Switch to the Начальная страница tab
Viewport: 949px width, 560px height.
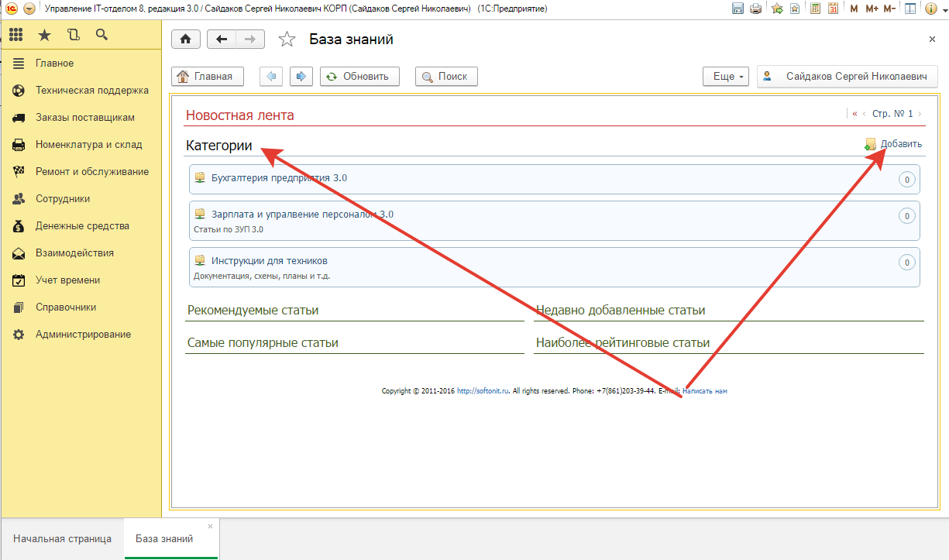62,538
